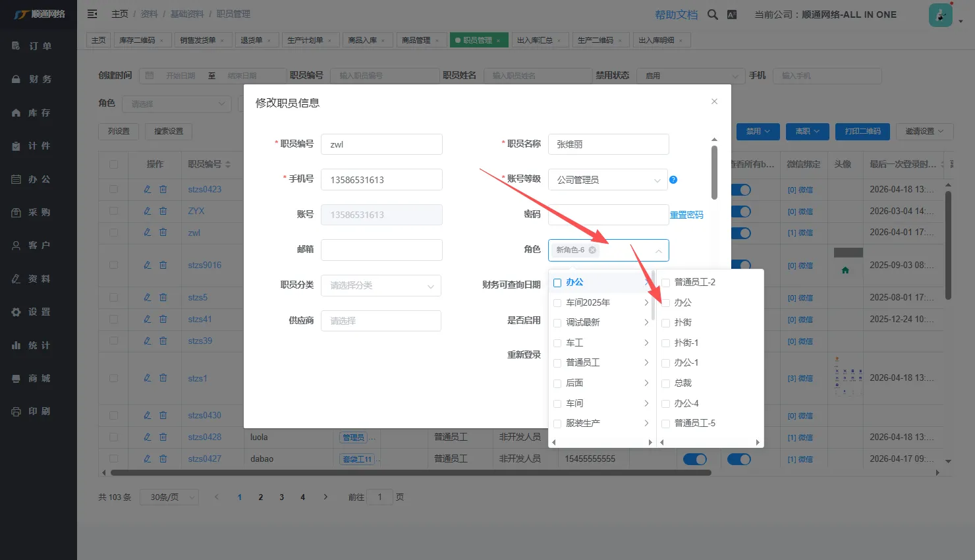Viewport: 975px width, 560px height.
Task: Toggle the switch in row stzs0427
Action: click(695, 459)
